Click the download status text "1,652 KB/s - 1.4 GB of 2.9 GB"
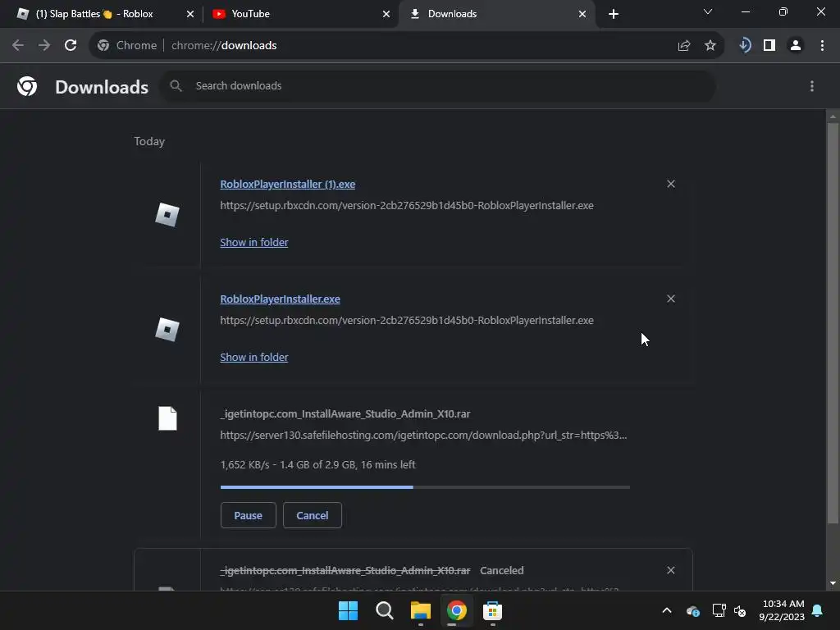This screenshot has width=840, height=630. pyautogui.click(x=288, y=464)
